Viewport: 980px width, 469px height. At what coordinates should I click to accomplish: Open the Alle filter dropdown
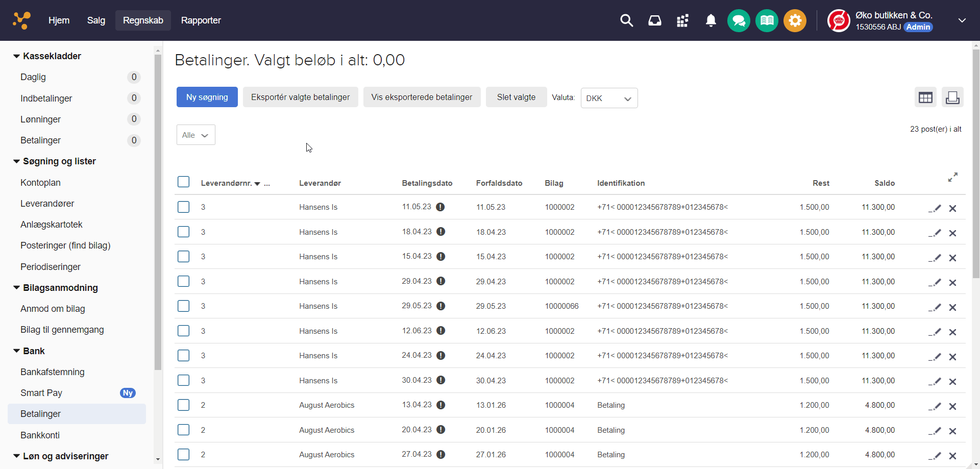tap(195, 135)
